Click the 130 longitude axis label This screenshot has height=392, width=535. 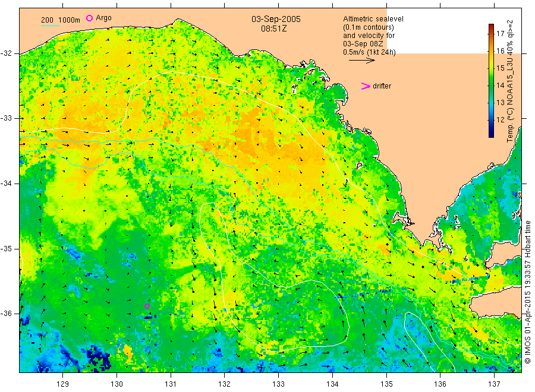pyautogui.click(x=117, y=384)
